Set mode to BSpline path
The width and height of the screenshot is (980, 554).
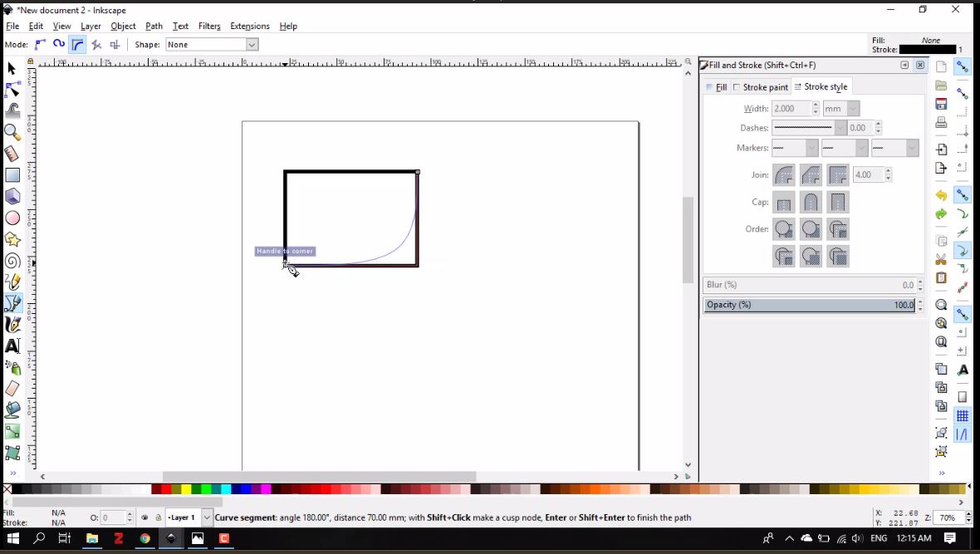[77, 44]
